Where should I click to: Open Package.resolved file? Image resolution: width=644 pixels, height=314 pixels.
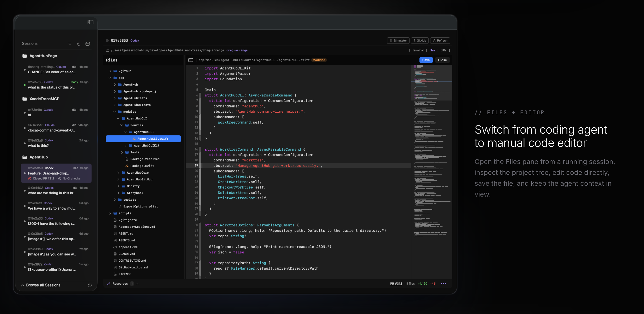[x=143, y=159]
